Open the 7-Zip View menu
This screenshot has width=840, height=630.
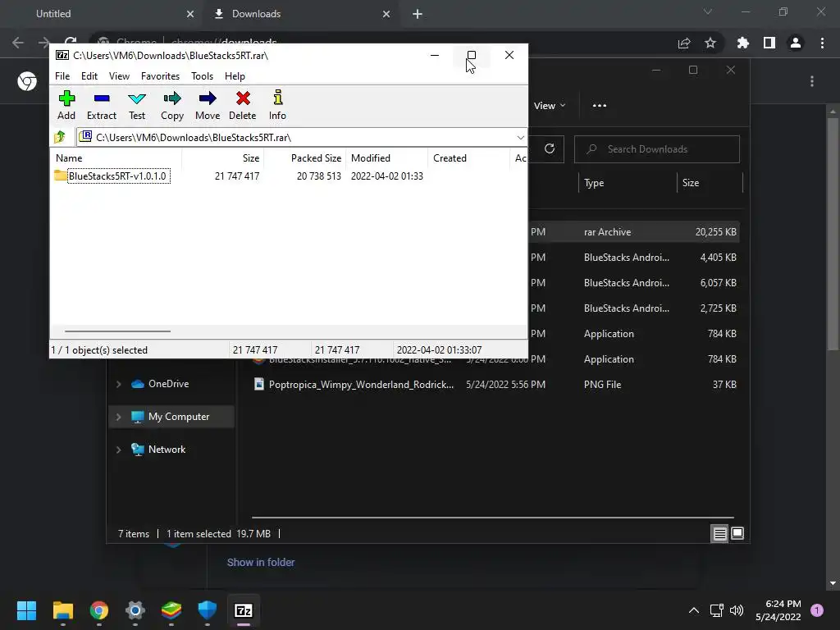[x=119, y=76]
